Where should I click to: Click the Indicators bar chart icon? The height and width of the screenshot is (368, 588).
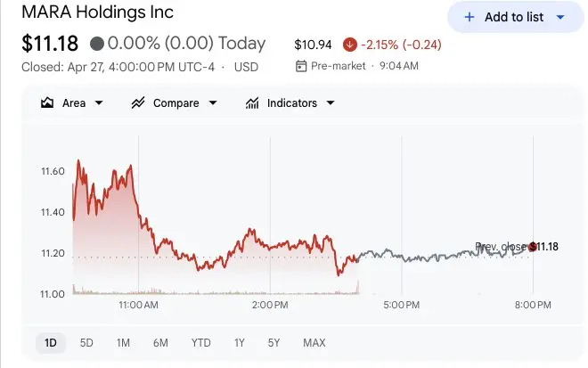252,103
